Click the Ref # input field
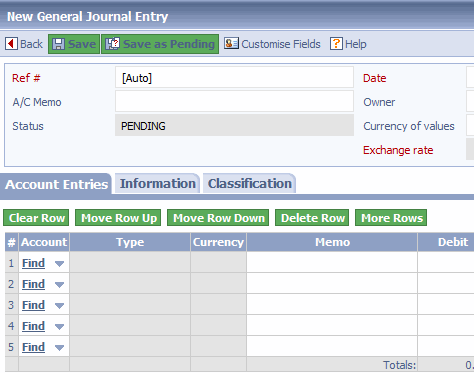 (234, 77)
